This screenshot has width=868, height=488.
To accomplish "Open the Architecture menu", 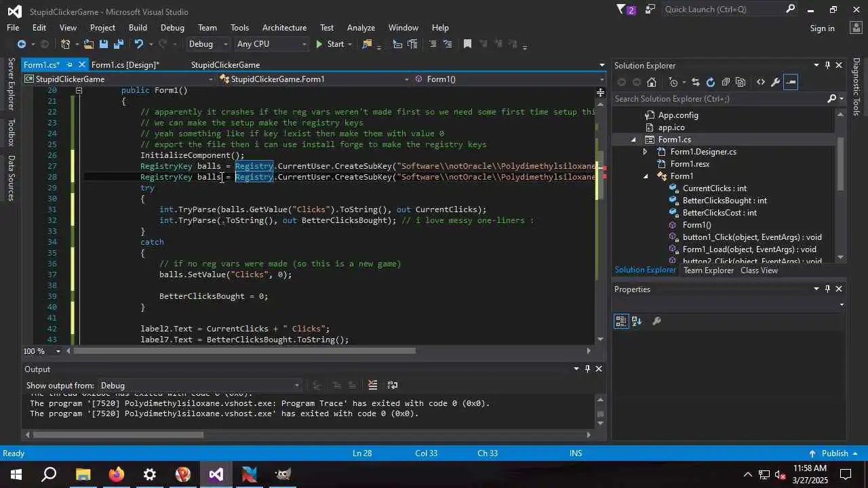I will coord(284,28).
